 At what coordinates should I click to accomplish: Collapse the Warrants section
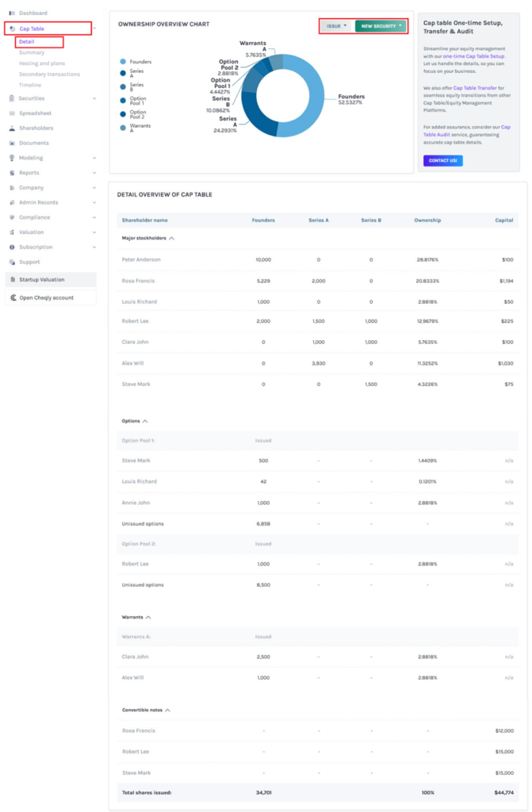pyautogui.click(x=148, y=617)
